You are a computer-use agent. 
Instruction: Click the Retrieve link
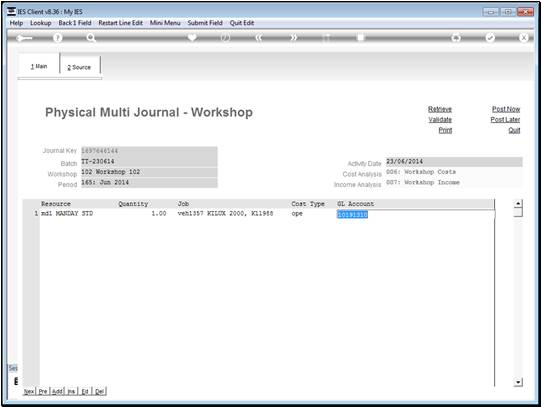[440, 109]
